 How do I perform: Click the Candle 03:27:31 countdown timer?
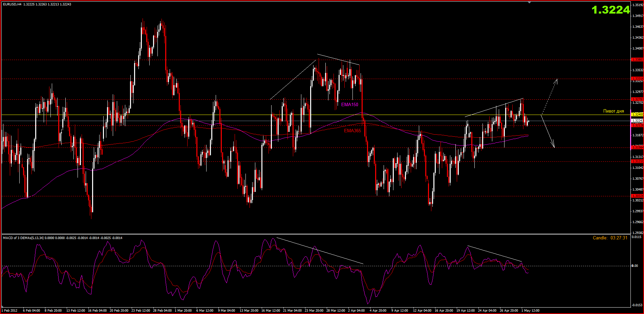(x=610, y=238)
